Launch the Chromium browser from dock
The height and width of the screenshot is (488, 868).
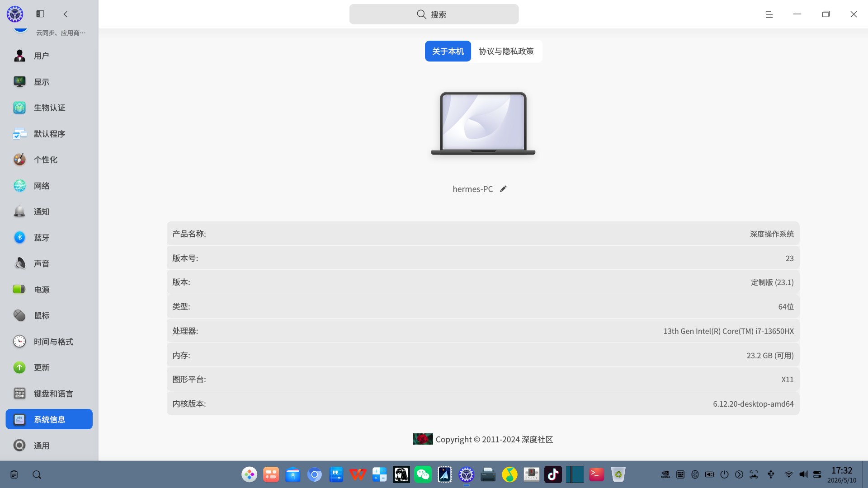(x=315, y=474)
